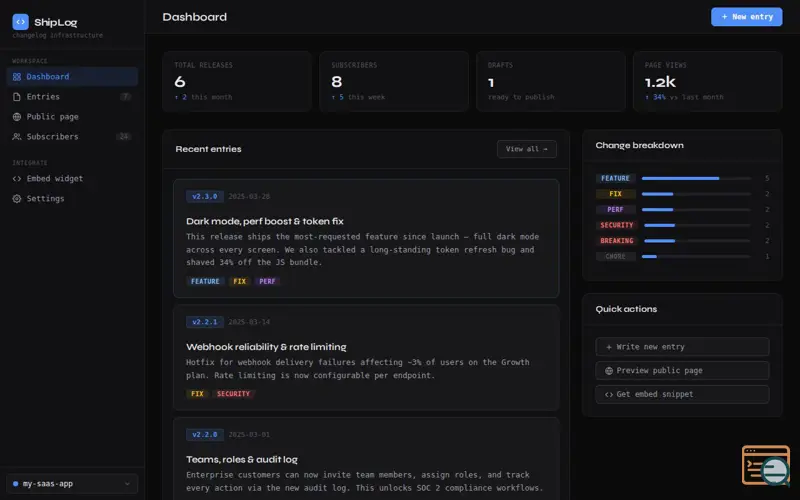Click the SECURITY tag on v2.2.1 entry
Screen dimensions: 800x500
point(233,394)
